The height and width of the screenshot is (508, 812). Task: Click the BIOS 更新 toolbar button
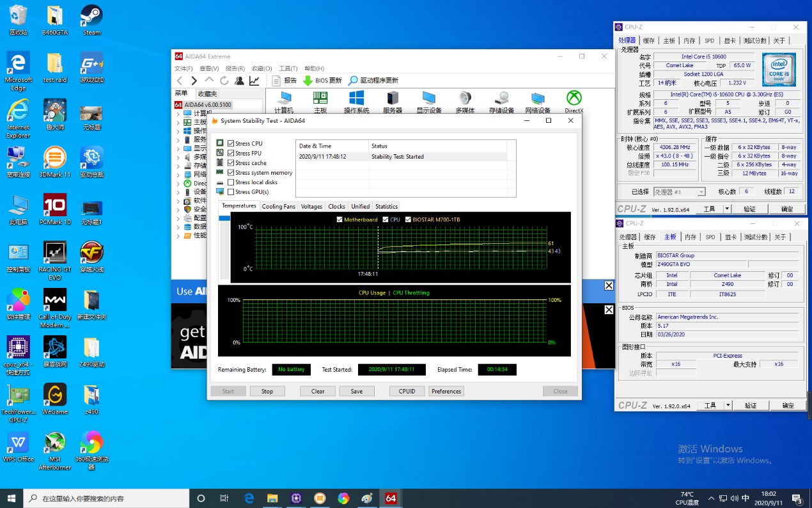pos(322,81)
